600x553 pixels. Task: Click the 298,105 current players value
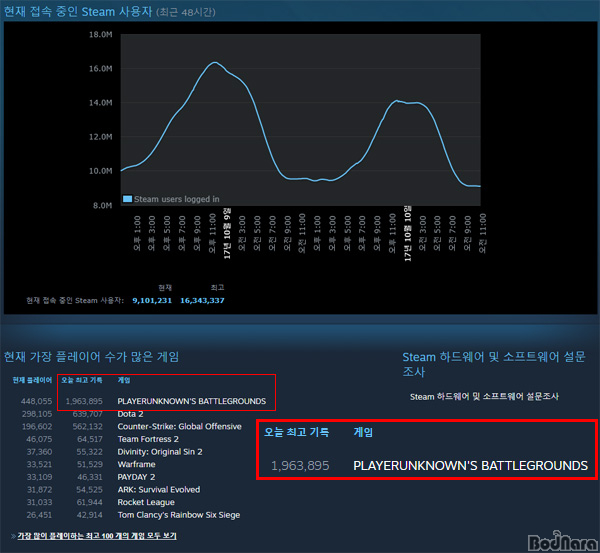point(37,414)
